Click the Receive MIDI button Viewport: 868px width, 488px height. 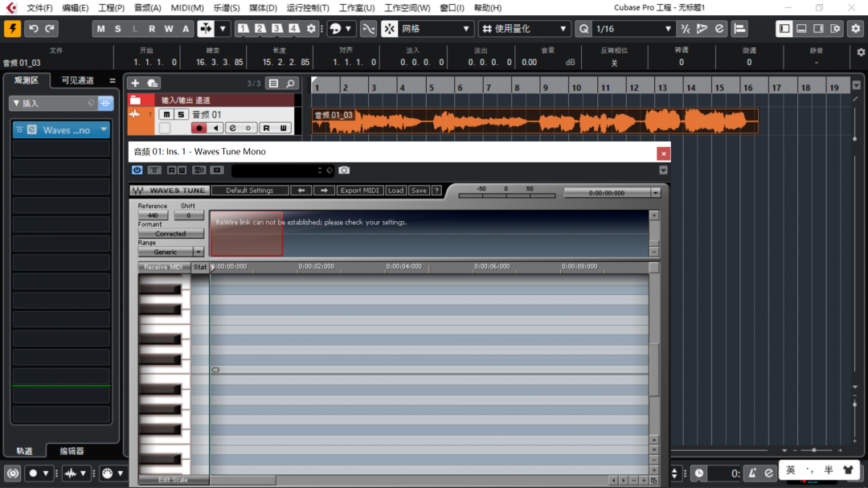coord(163,267)
